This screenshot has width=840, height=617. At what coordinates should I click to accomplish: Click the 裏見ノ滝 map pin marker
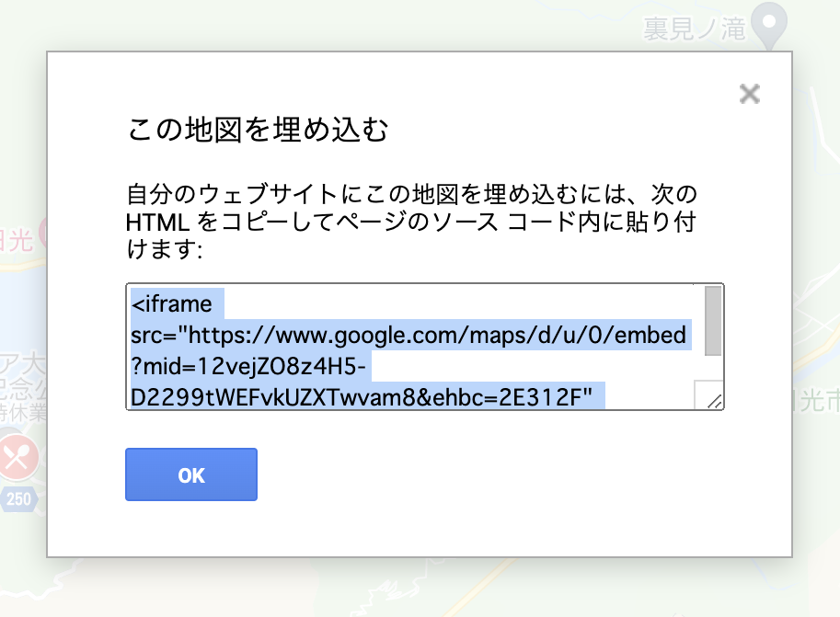click(x=769, y=25)
